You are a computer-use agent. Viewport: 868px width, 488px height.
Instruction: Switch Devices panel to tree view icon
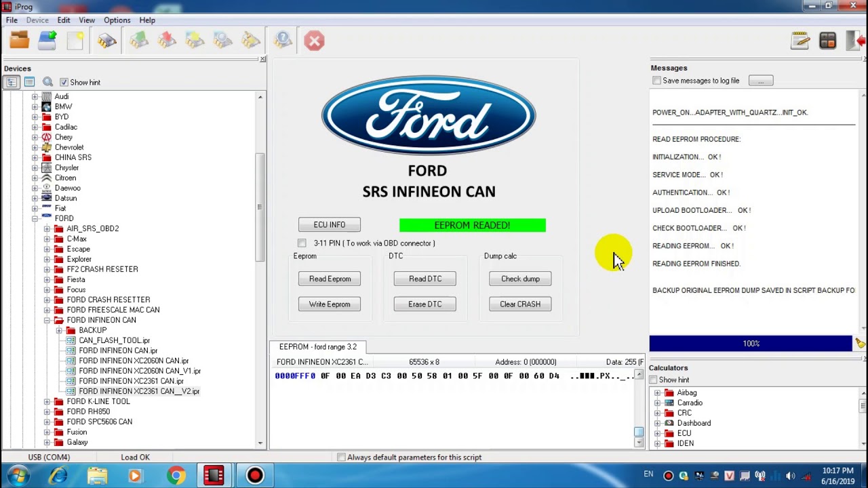point(12,82)
